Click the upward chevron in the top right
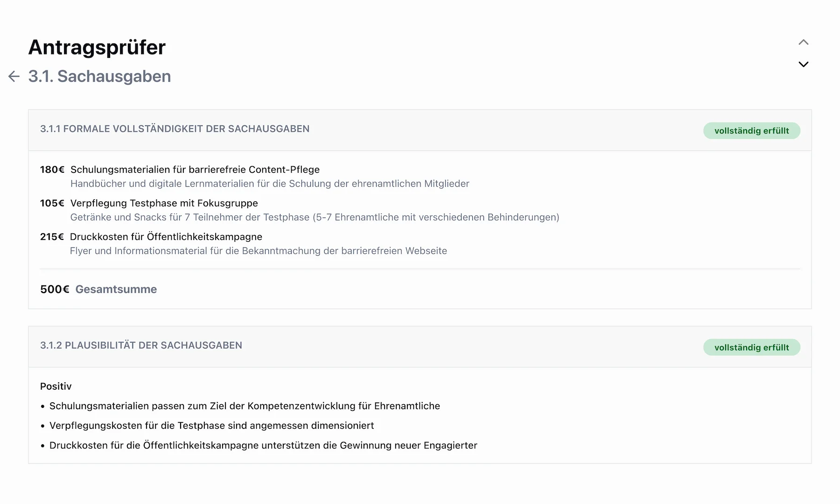The height and width of the screenshot is (504, 840). click(803, 42)
